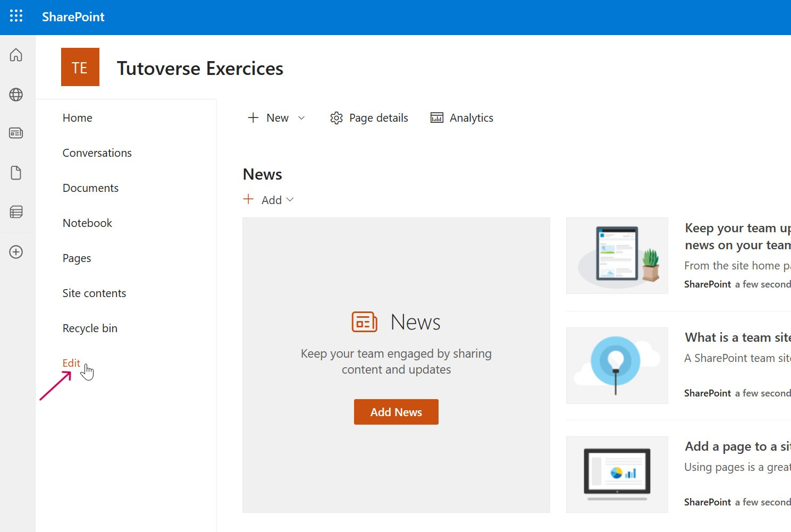Click SharePoint author under 'What is a team site'

click(x=708, y=393)
